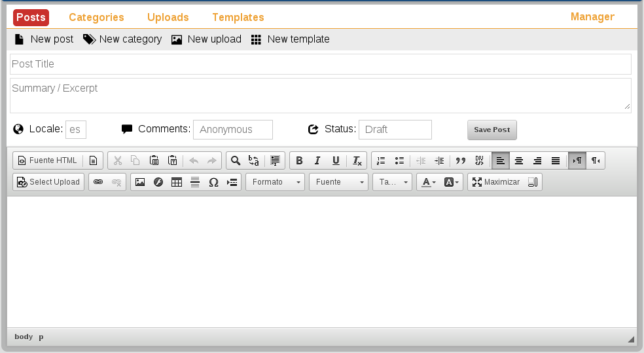
Task: Toggle the block quote icon
Action: coord(460,160)
